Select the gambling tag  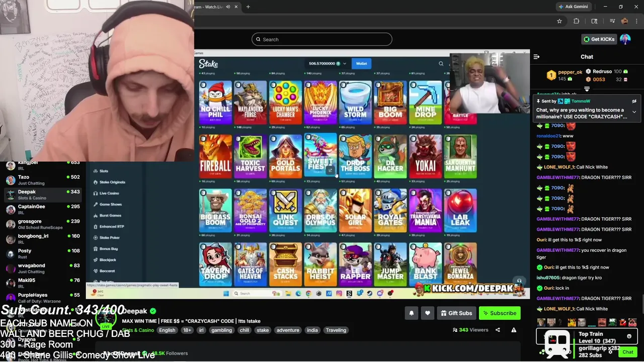coord(221,330)
